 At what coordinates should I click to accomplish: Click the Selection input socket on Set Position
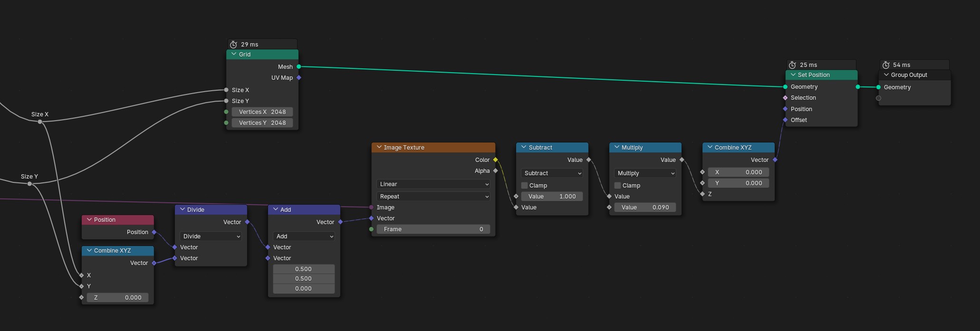[x=785, y=98]
